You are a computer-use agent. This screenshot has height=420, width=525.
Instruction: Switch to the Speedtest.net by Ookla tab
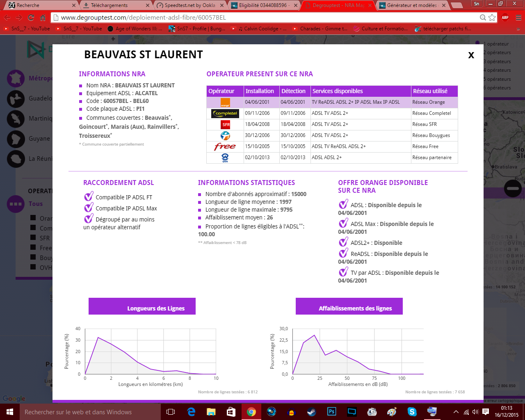[190, 5]
